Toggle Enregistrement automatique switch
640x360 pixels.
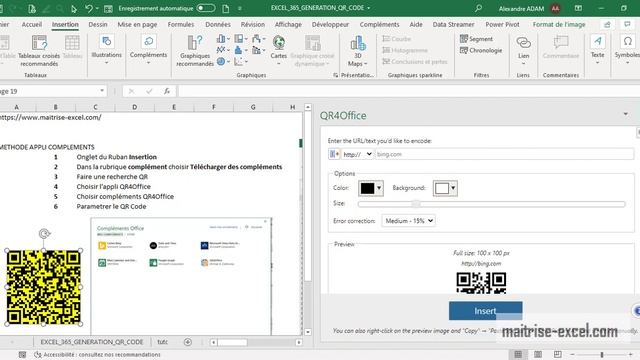coord(206,8)
